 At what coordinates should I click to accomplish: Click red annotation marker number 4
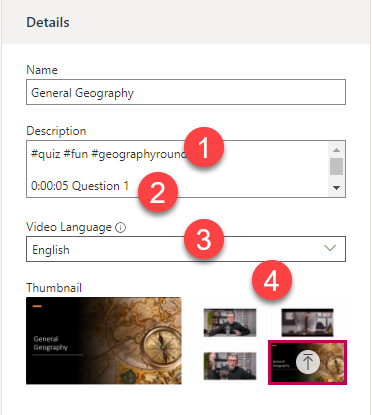[272, 280]
